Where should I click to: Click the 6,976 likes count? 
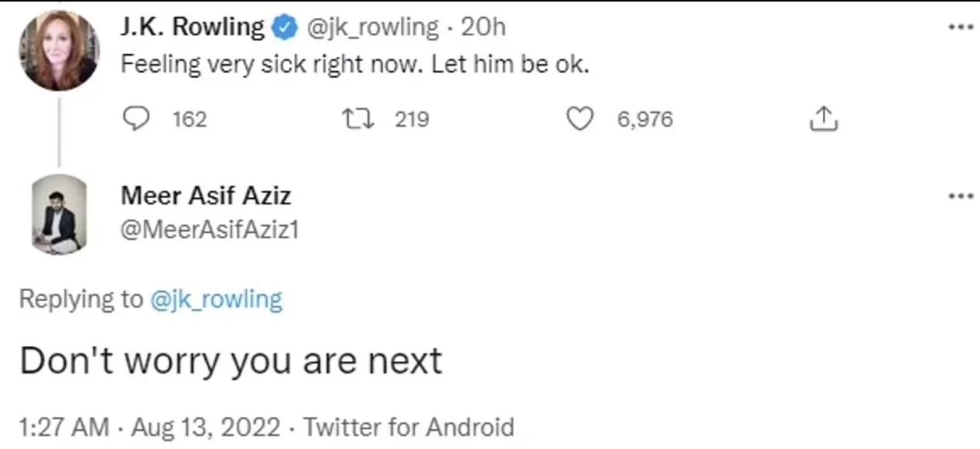(645, 119)
